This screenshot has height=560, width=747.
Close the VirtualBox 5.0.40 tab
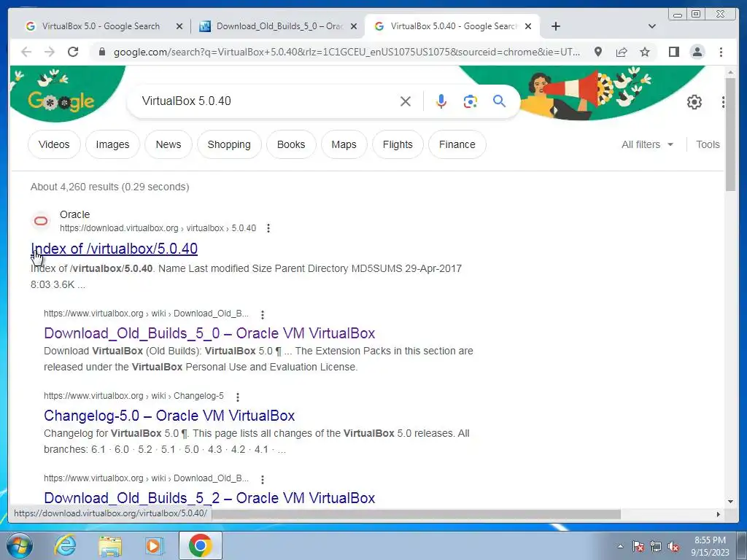pos(528,27)
